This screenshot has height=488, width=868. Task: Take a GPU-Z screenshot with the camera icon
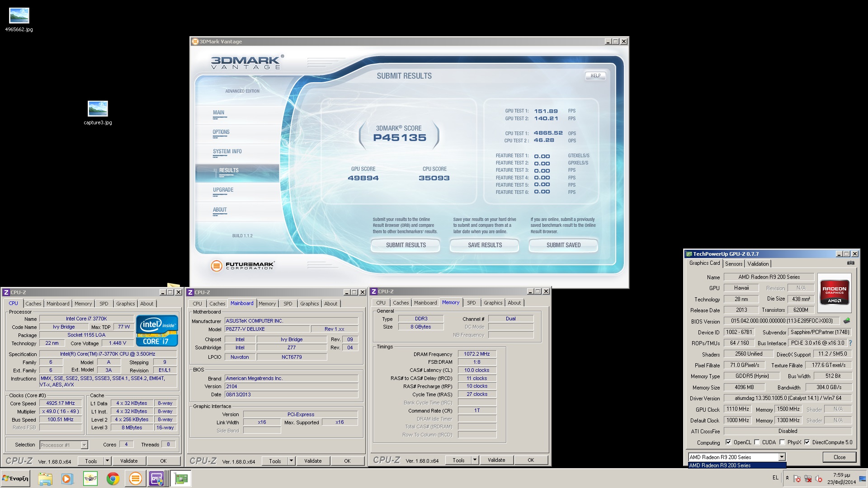point(850,263)
